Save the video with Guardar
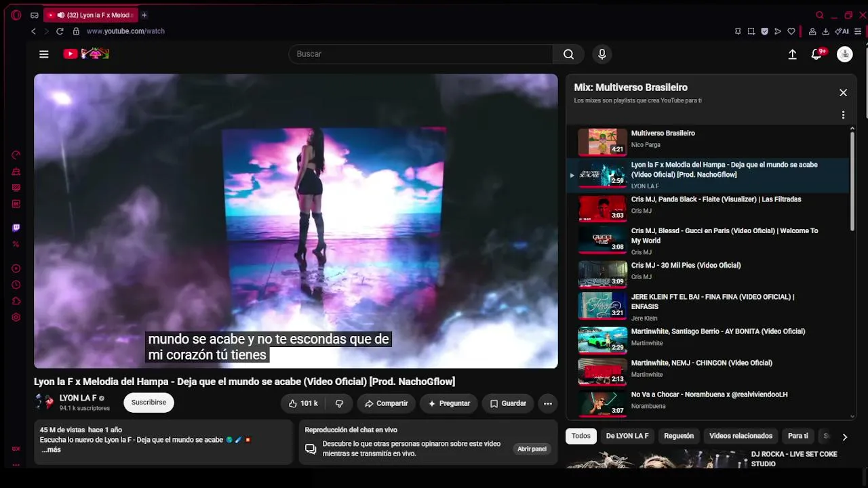The height and width of the screenshot is (488, 868). tap(508, 403)
